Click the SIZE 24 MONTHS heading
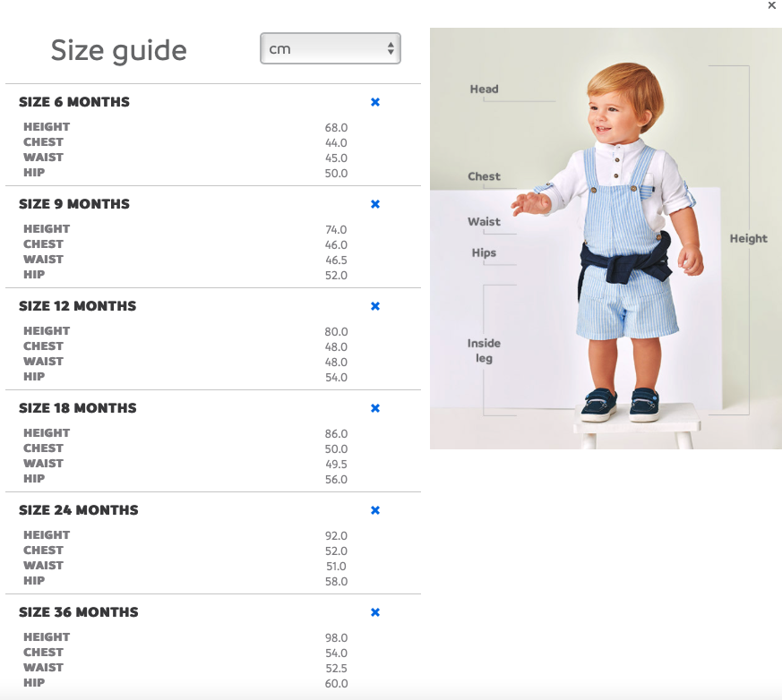Viewport: 782px width, 700px height. click(79, 510)
